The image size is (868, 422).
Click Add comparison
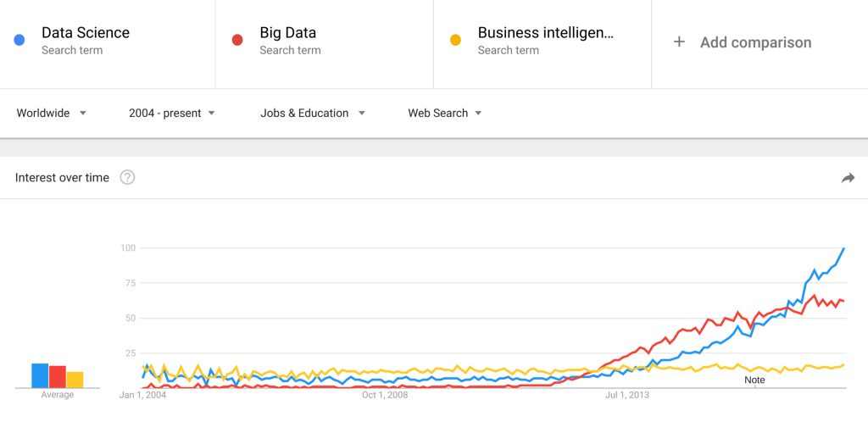click(x=754, y=42)
